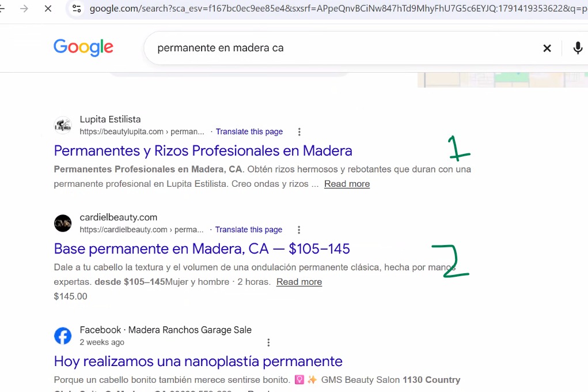The height and width of the screenshot is (392, 588).
Task: Open options menu for Facebook result
Action: click(268, 342)
